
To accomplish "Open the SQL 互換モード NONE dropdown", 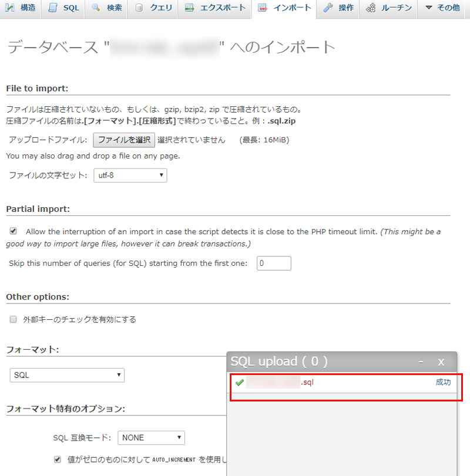I will pyautogui.click(x=152, y=438).
